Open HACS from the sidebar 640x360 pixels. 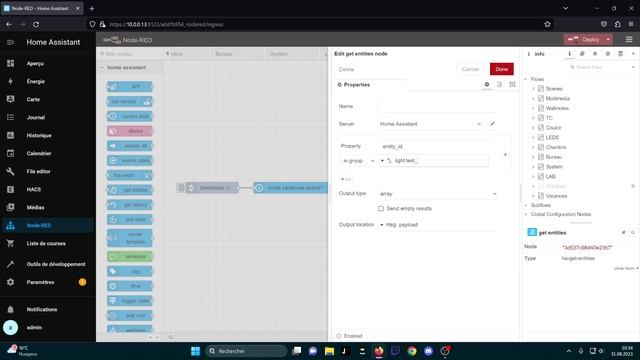point(48,189)
